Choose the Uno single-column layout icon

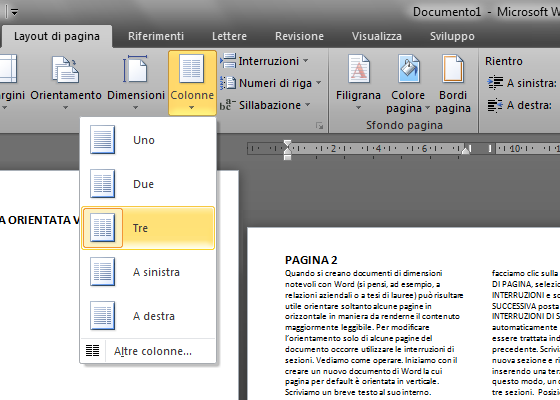tap(102, 140)
